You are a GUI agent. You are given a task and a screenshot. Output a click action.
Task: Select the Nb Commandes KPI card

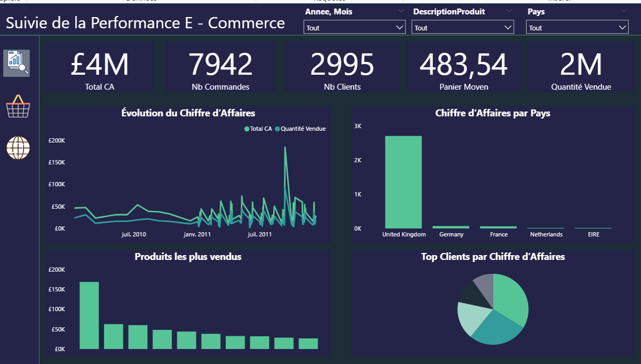(220, 67)
